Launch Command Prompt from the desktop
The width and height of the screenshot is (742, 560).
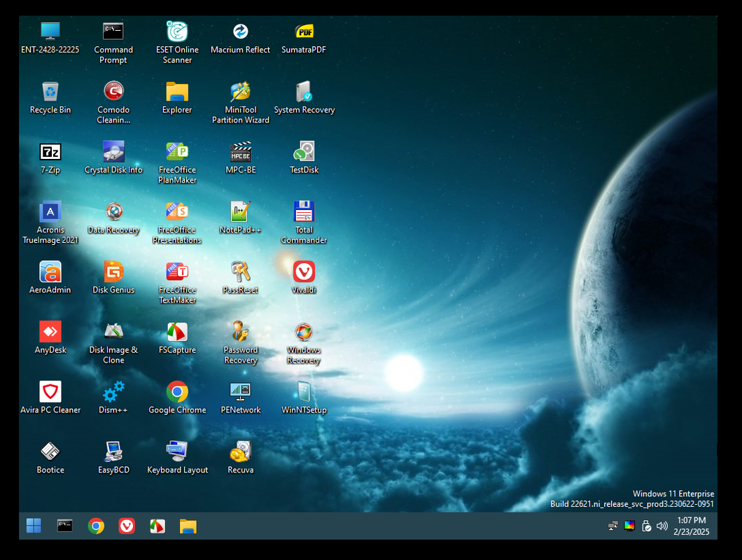pyautogui.click(x=113, y=31)
